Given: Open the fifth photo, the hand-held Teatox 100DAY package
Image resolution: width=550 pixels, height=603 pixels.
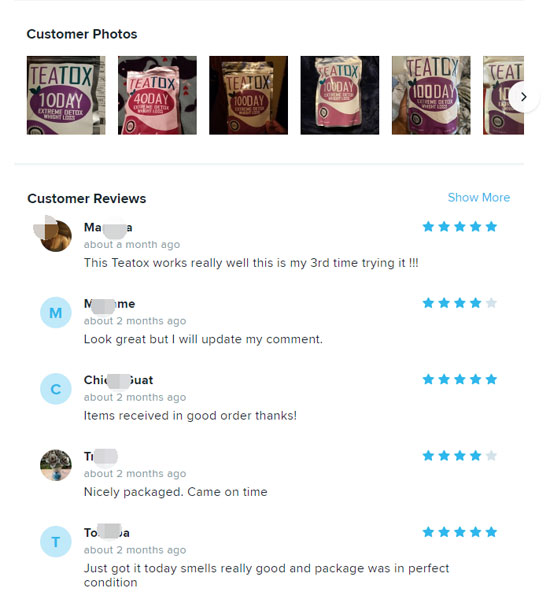Looking at the screenshot, I should [431, 95].
